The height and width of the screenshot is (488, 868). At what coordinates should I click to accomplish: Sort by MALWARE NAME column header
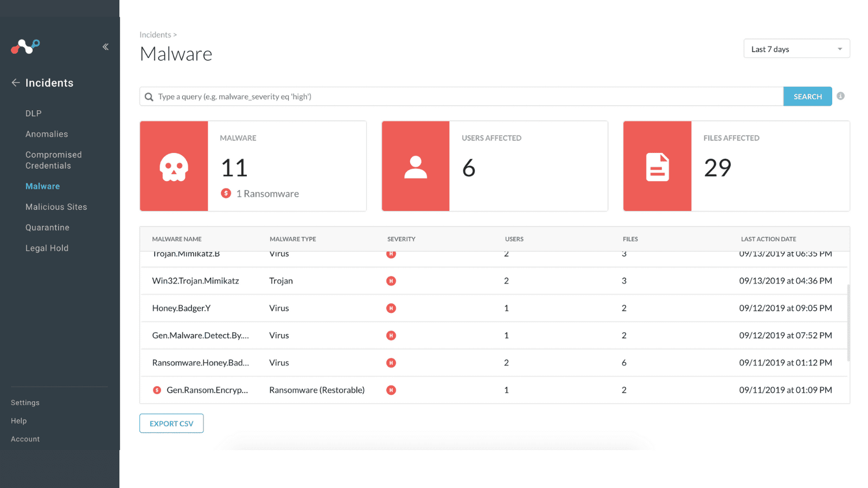point(176,239)
